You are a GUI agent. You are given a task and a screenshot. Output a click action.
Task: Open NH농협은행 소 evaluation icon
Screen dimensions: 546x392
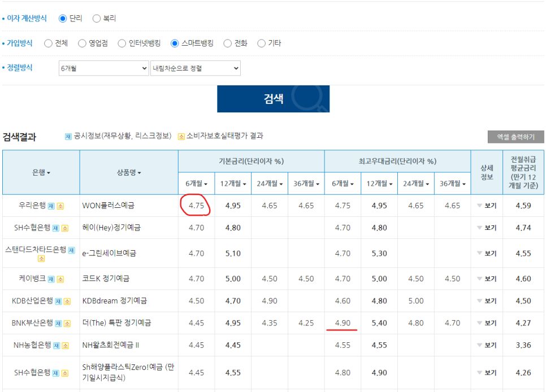pos(66,346)
